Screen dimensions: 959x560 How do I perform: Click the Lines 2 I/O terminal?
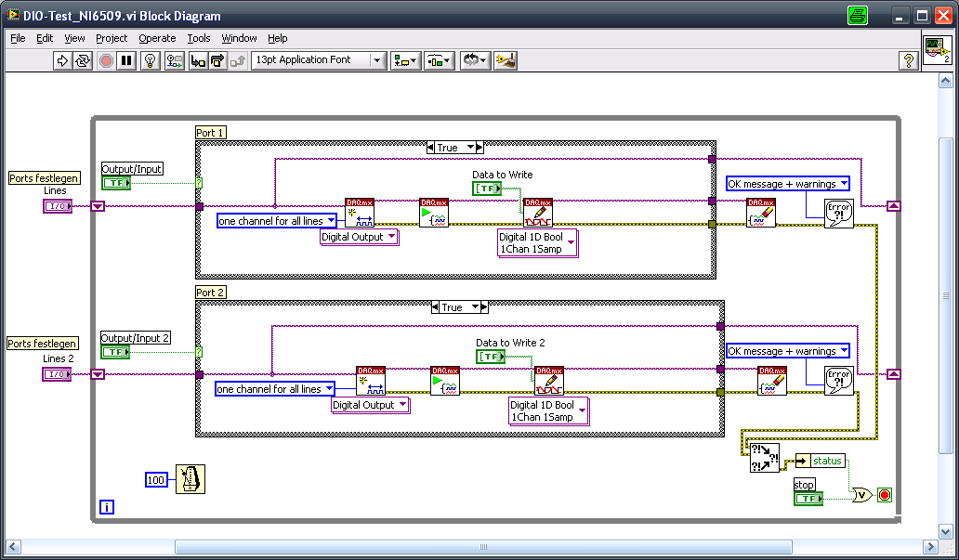click(57, 373)
